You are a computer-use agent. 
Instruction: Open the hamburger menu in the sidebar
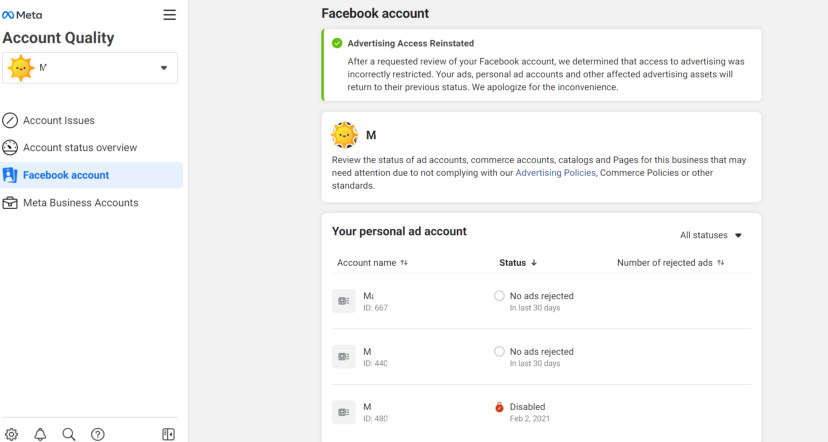click(x=170, y=15)
